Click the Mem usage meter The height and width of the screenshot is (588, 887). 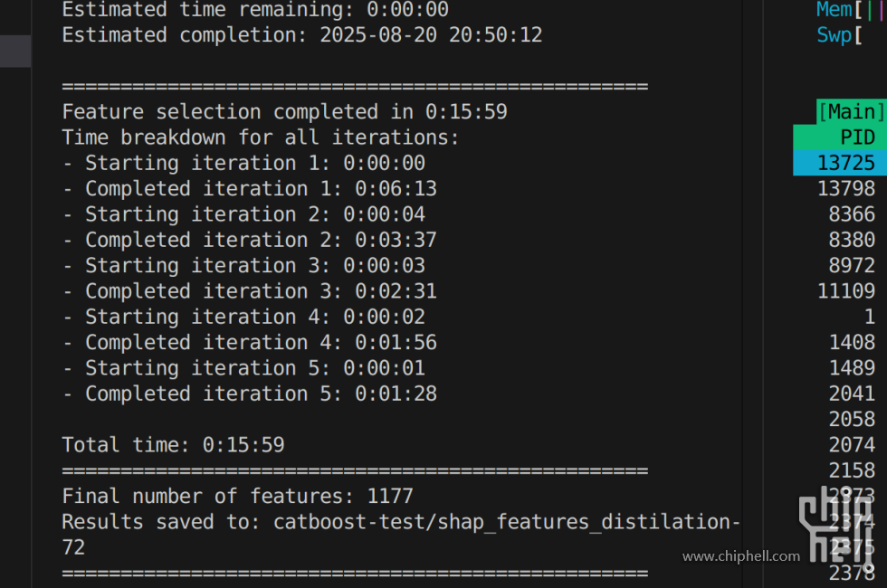[850, 10]
